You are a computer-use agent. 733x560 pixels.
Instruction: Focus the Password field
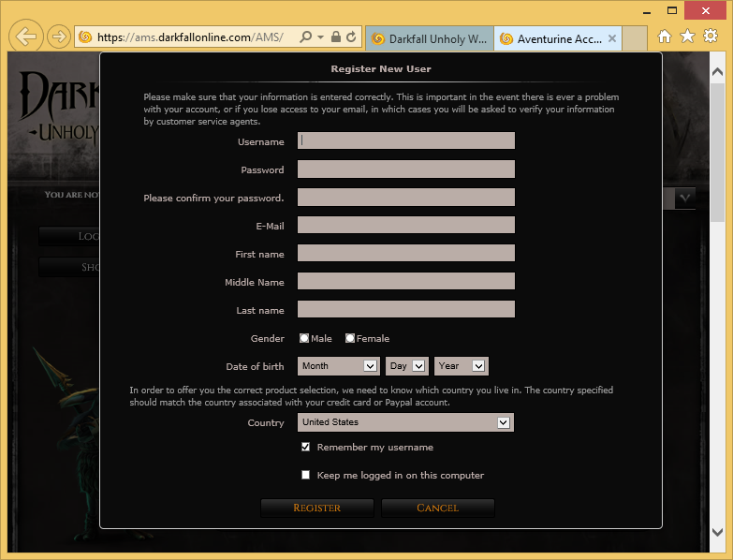click(x=405, y=169)
